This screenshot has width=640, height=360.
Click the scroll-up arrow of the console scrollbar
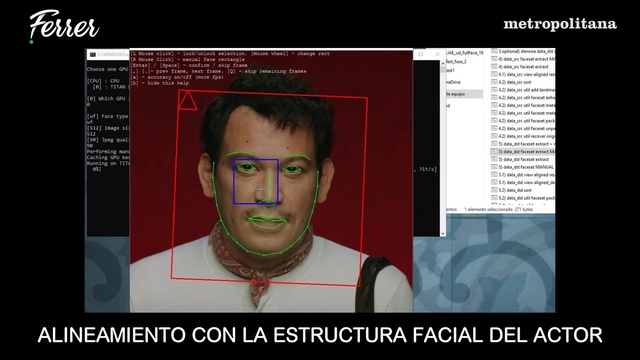pyautogui.click(x=443, y=63)
